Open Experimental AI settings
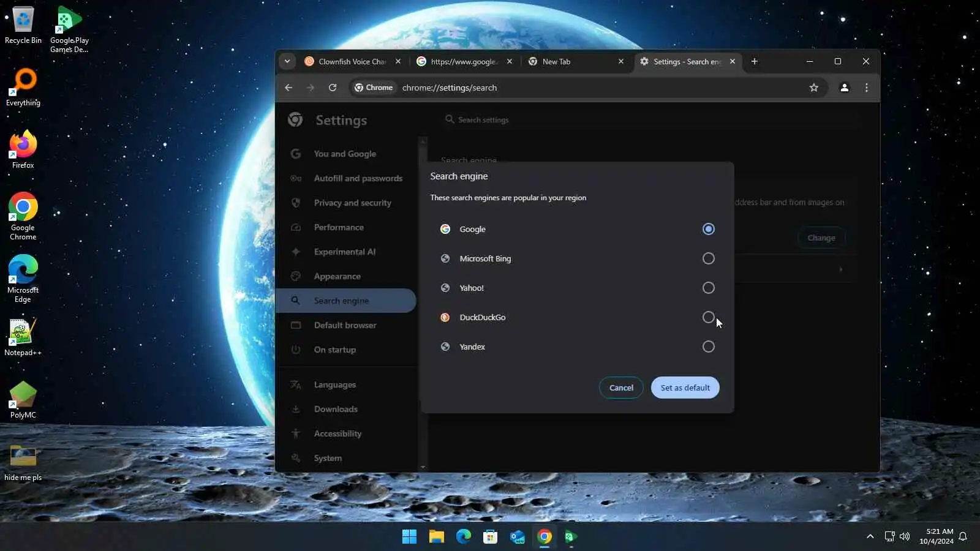The image size is (980, 551). 345,252
